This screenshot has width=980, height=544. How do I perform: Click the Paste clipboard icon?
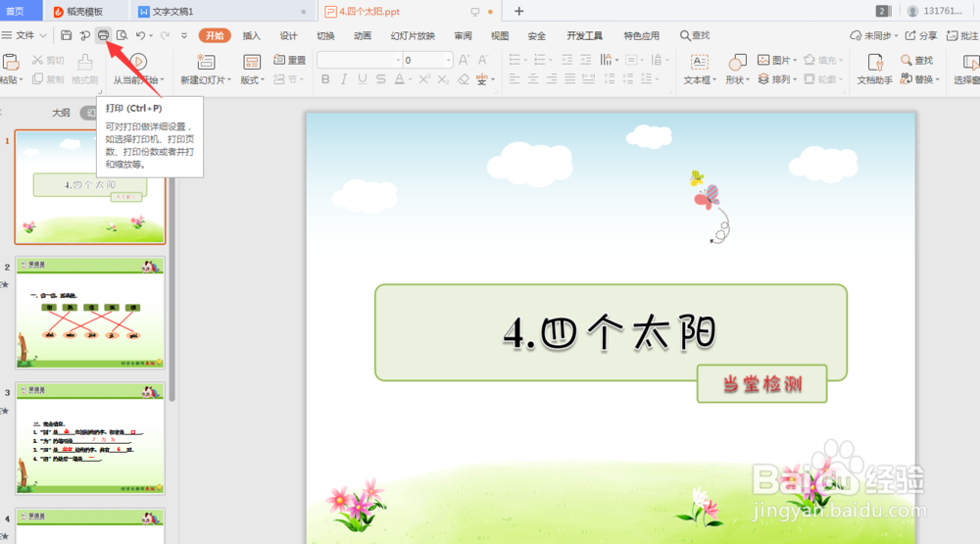(11, 62)
